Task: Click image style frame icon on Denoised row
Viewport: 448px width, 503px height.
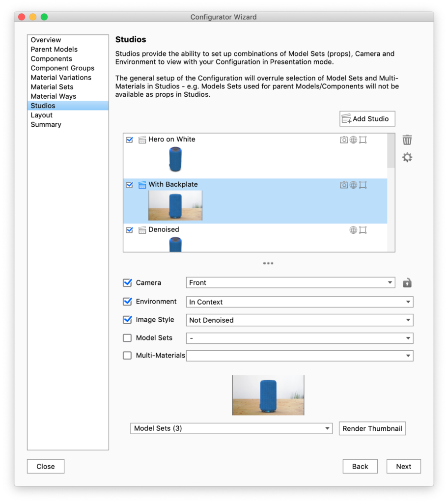Action: click(x=363, y=230)
